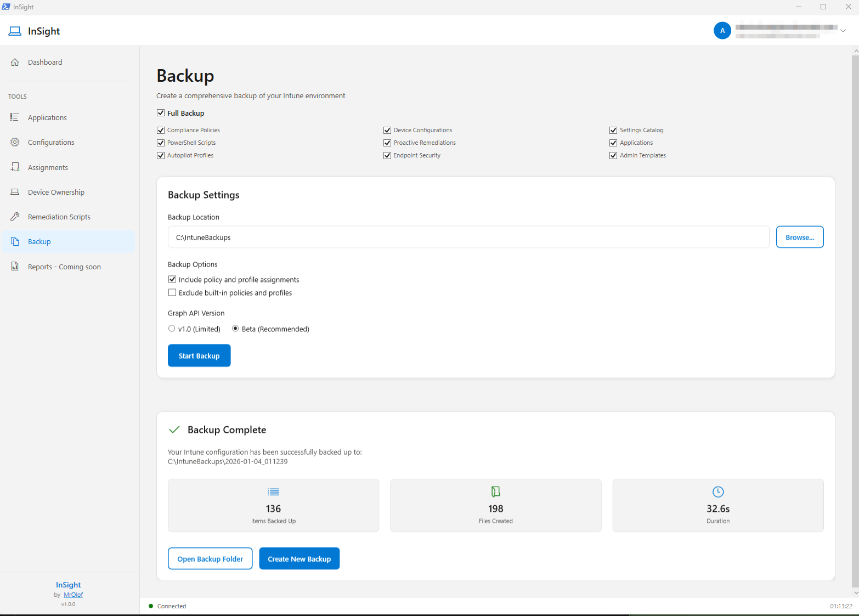Click the Configurations gear icon
859x616 pixels.
(15, 142)
